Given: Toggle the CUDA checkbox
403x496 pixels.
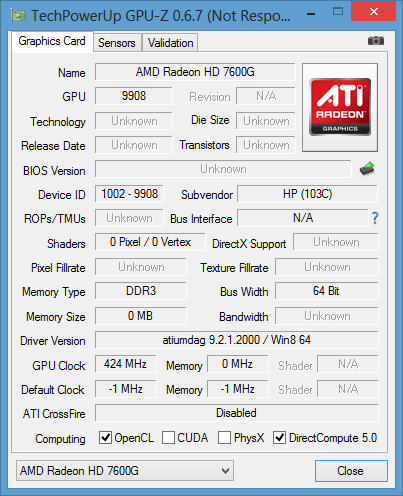Looking at the screenshot, I should click(x=168, y=437).
